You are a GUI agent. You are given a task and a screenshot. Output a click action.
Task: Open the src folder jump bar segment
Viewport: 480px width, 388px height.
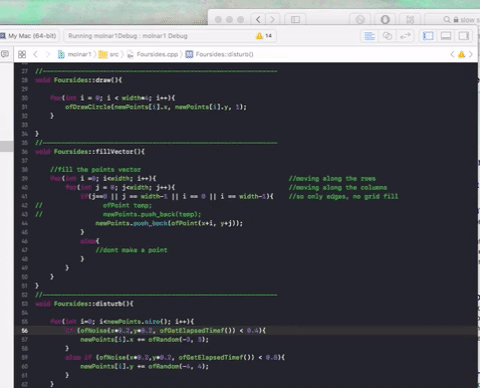click(x=109, y=54)
